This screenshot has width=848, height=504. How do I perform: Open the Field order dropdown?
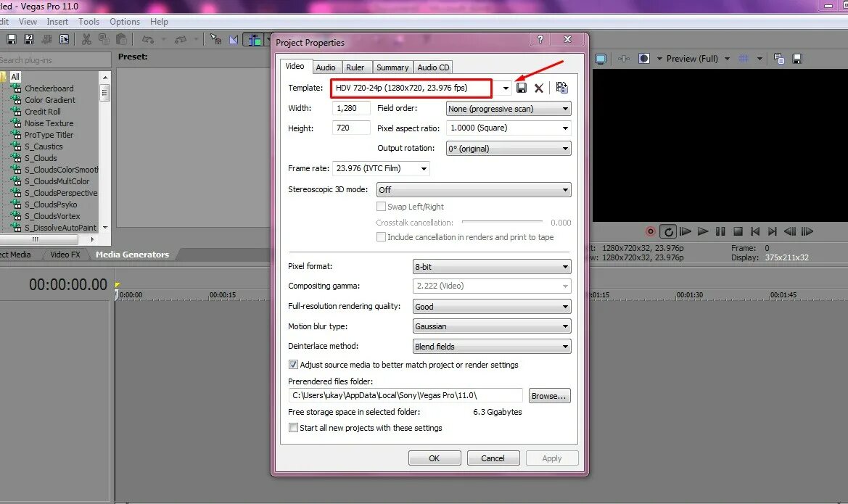509,109
